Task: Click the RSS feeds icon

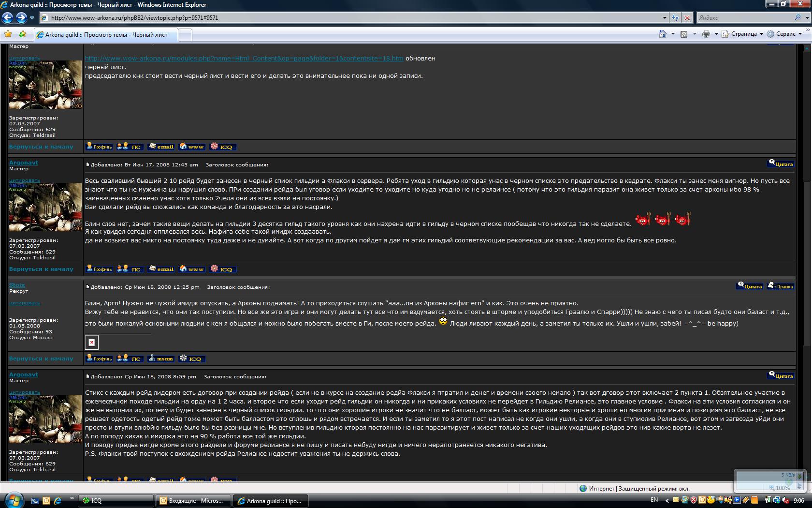Action: coord(684,34)
